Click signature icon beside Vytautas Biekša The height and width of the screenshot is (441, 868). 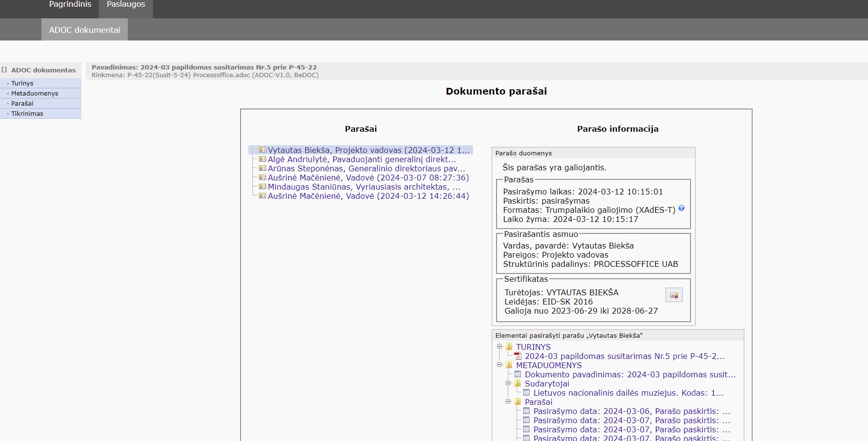pos(262,150)
